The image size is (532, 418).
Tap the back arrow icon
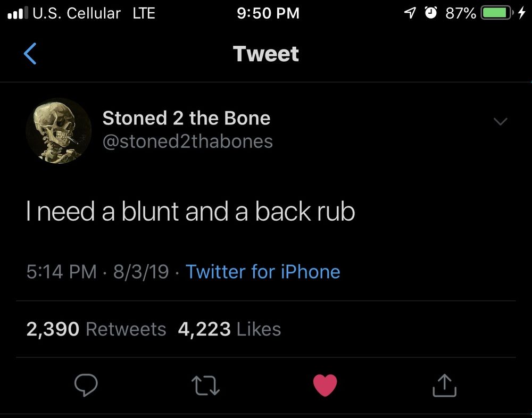pos(30,54)
